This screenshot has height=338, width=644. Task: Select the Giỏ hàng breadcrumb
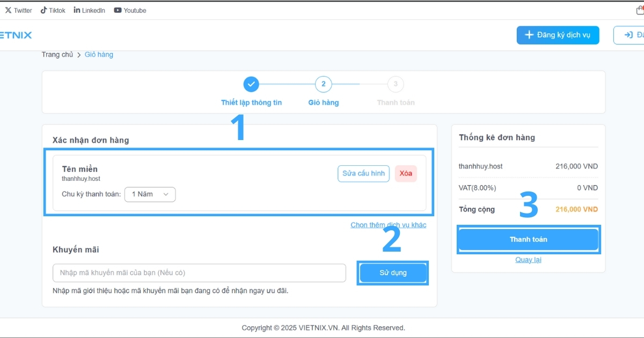[x=99, y=54]
